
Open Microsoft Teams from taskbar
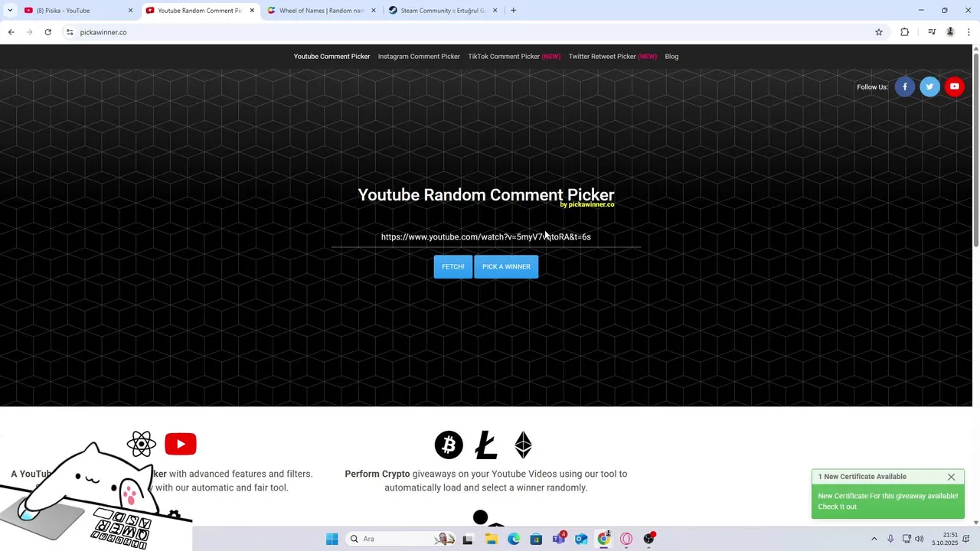[x=559, y=539]
